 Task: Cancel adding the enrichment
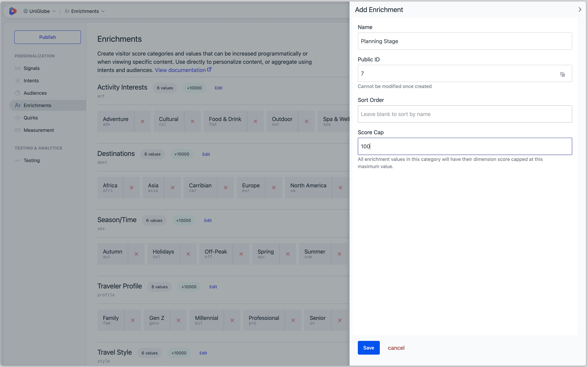click(396, 348)
